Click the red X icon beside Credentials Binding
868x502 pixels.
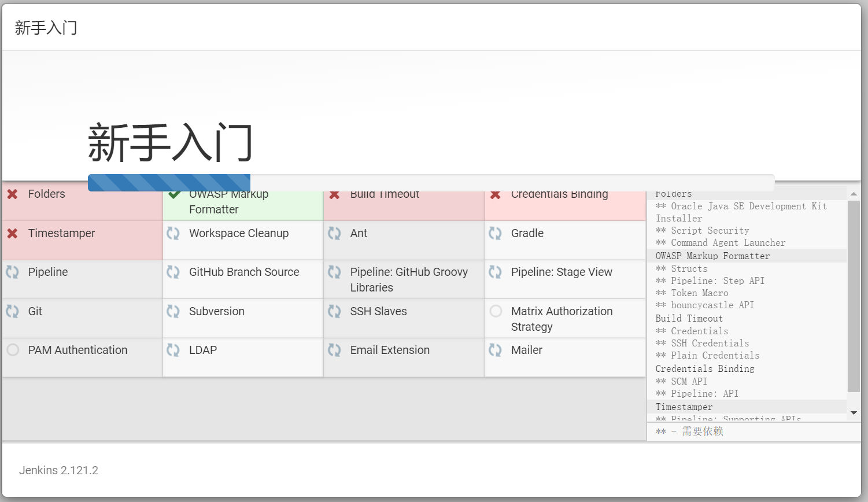(496, 195)
